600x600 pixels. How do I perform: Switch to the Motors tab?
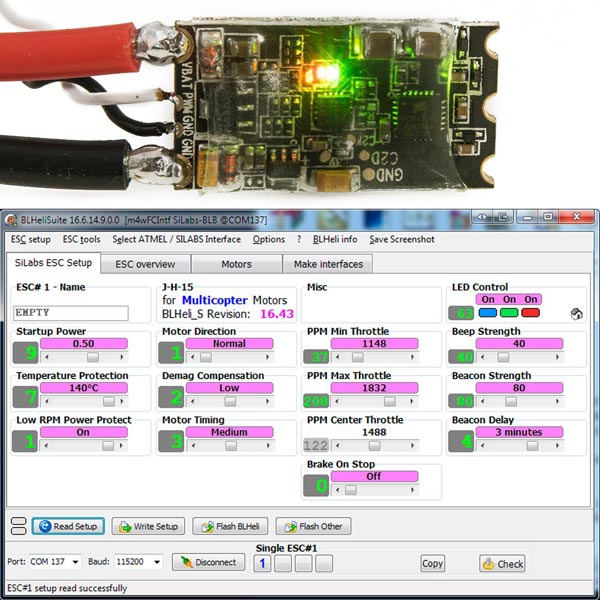click(x=236, y=264)
